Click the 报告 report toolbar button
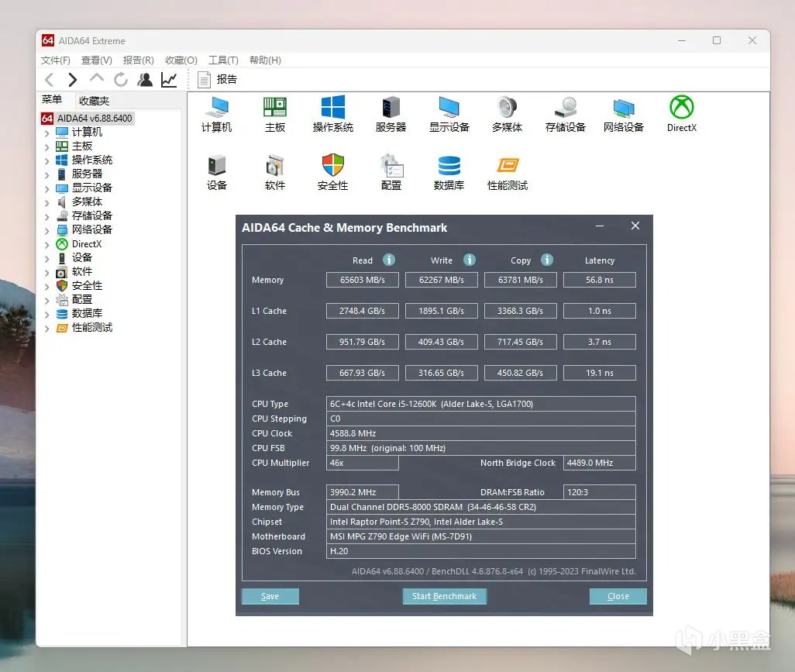795x672 pixels. point(217,80)
